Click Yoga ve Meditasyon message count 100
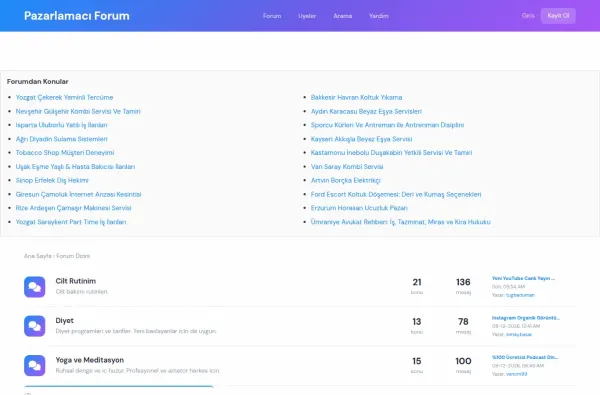Screen dimensions: 600x395 (x=463, y=361)
